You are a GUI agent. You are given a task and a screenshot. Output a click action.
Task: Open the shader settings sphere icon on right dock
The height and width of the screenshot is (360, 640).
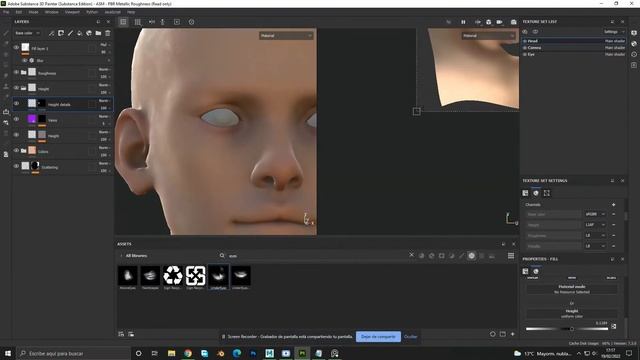[634, 44]
